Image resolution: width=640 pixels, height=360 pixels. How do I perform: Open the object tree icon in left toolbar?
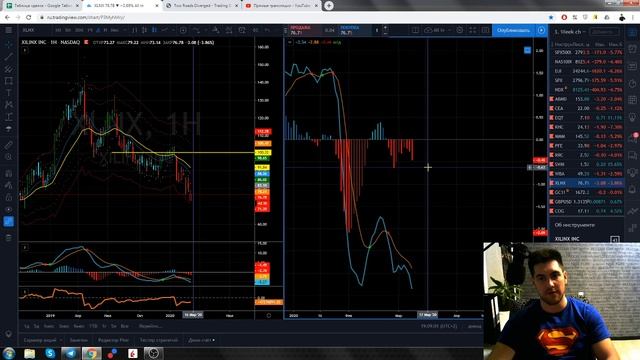[8, 238]
